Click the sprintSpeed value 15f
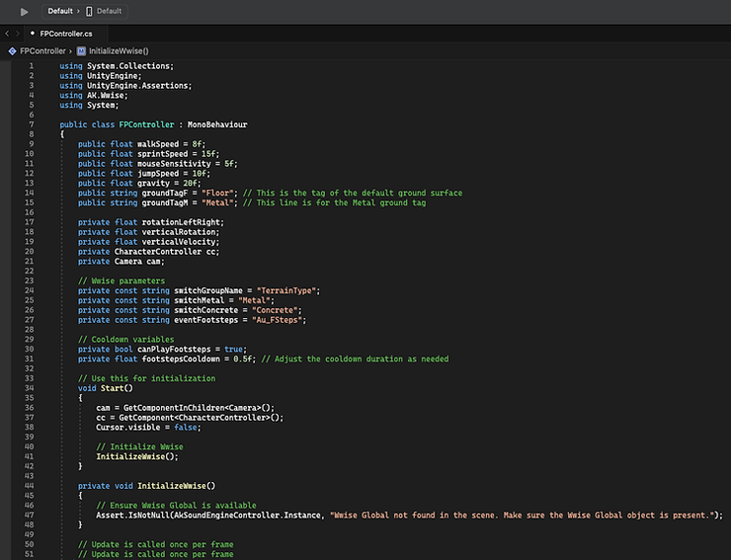Screen dimensions: 731x560 click(x=207, y=154)
